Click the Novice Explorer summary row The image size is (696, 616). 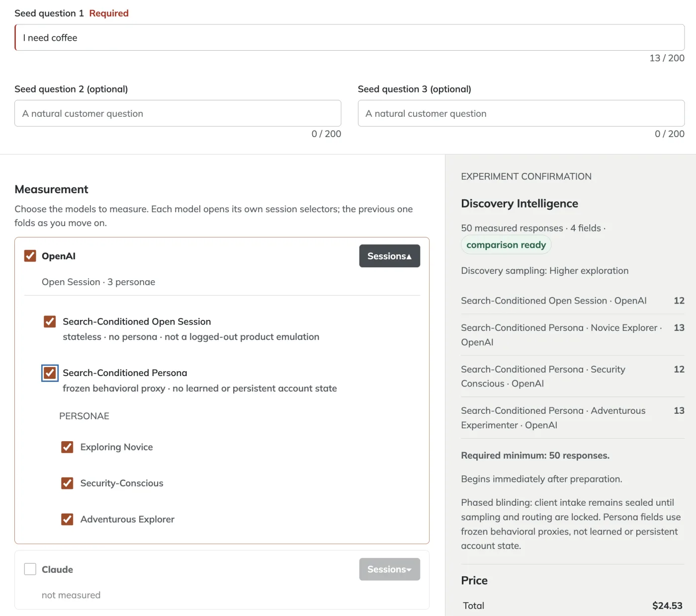click(x=573, y=335)
